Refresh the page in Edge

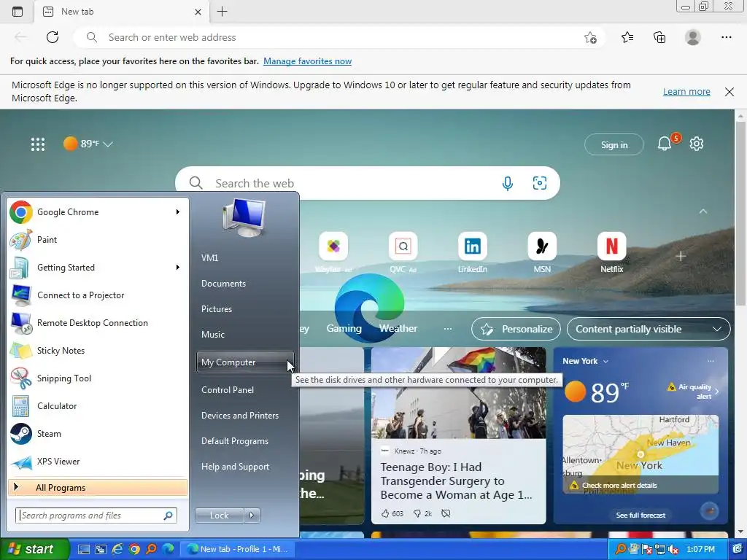coord(53,37)
